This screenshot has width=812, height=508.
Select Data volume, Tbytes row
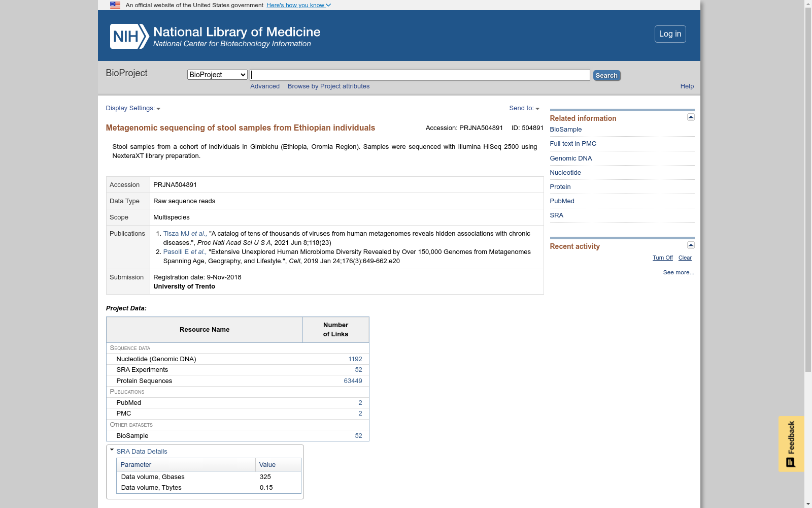point(209,488)
